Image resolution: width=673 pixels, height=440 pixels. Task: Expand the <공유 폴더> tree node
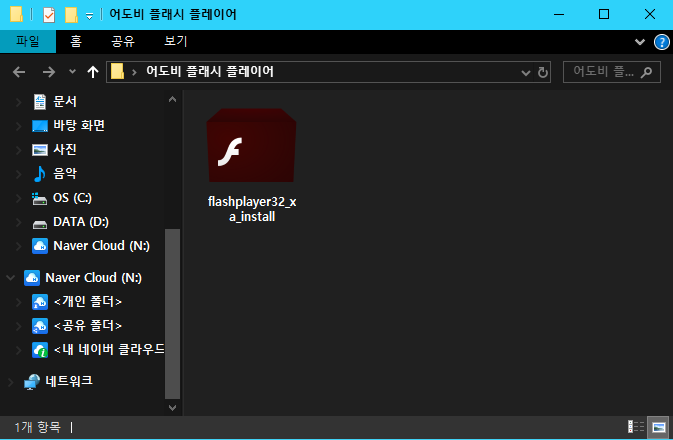(18, 326)
